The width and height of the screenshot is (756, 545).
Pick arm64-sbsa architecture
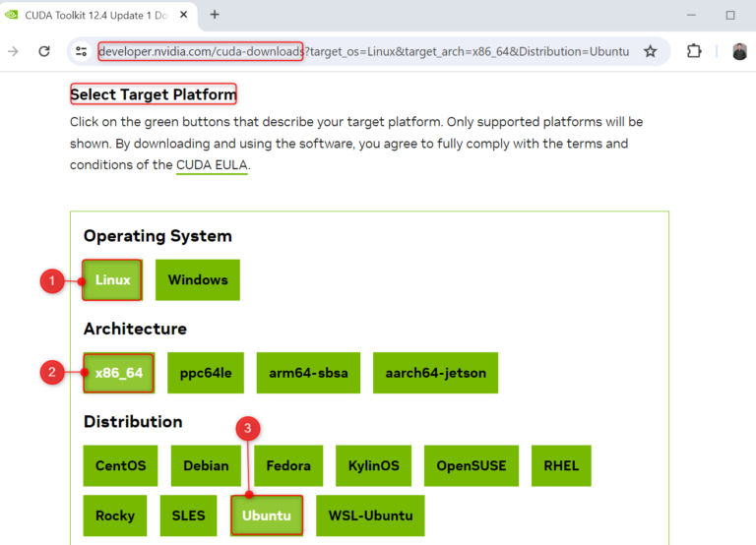tap(308, 373)
